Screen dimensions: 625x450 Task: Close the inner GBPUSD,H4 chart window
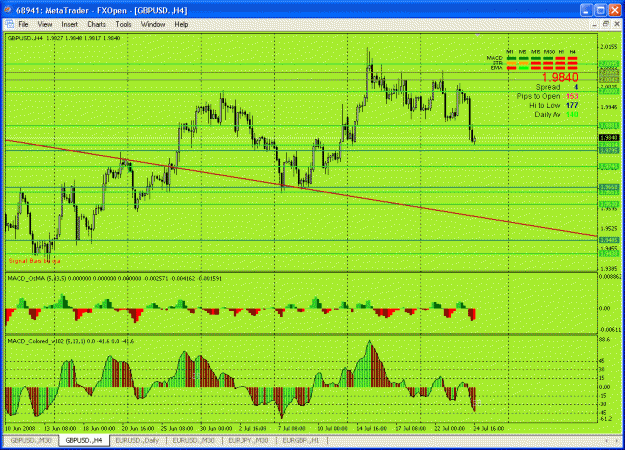click(617, 24)
